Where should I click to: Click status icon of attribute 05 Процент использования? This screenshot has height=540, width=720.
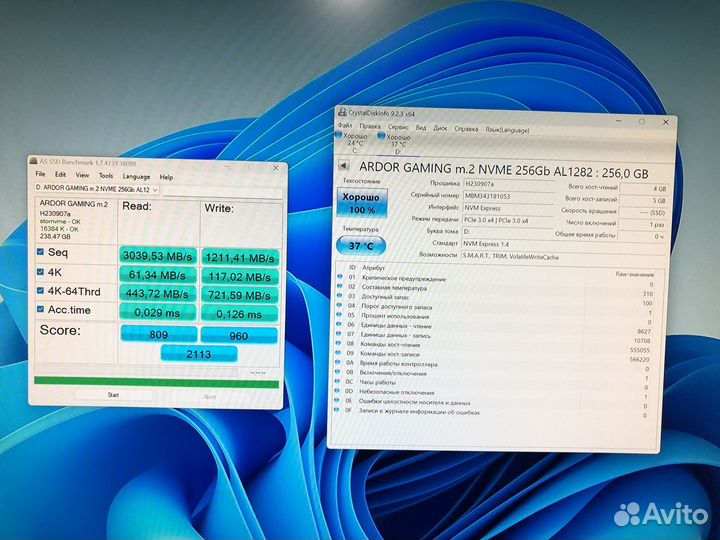(339, 315)
